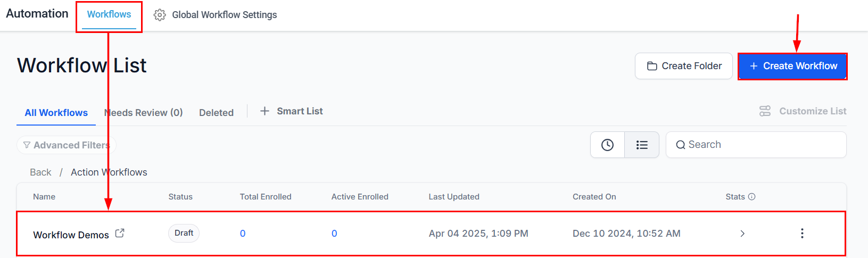868x258 pixels.
Task: Show the Deleted workflows tab
Action: coord(216,113)
